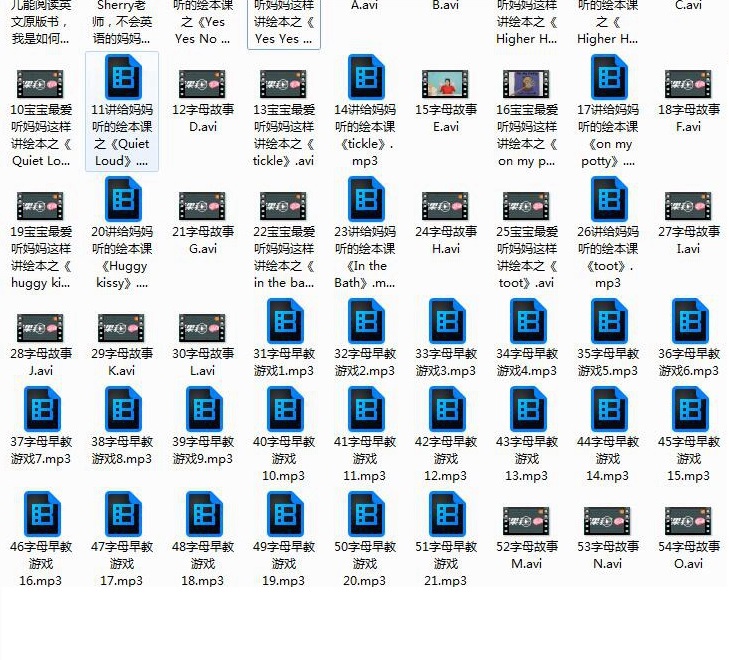This screenshot has height=660, width=729.
Task: Select the 23 In the Bath mp3 icon
Action: (x=366, y=200)
